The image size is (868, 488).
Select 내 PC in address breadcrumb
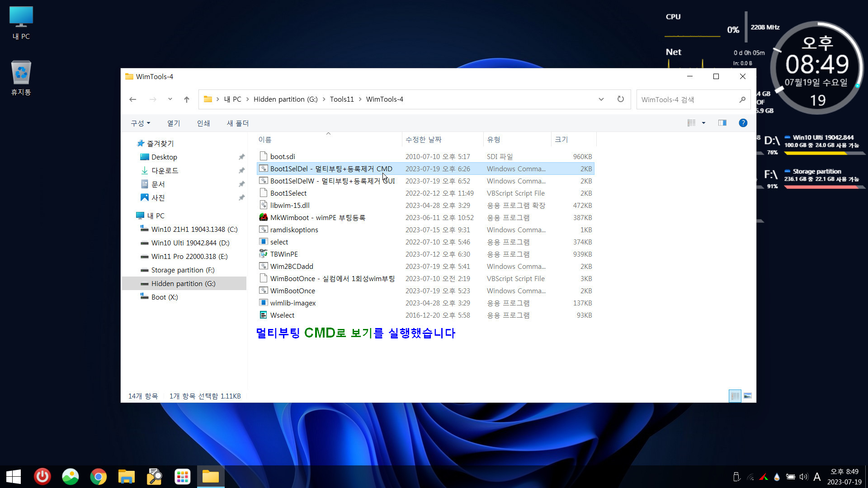tap(232, 99)
